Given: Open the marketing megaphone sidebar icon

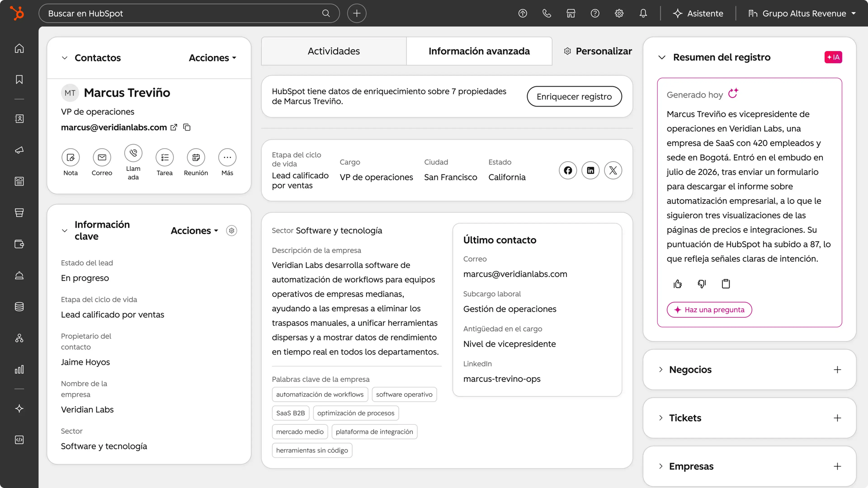Looking at the screenshot, I should [x=19, y=150].
